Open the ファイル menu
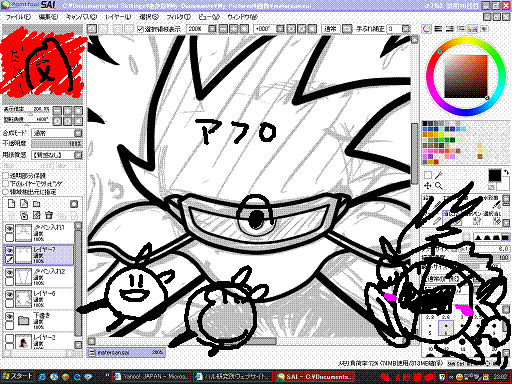The height and width of the screenshot is (384, 512). [18, 17]
